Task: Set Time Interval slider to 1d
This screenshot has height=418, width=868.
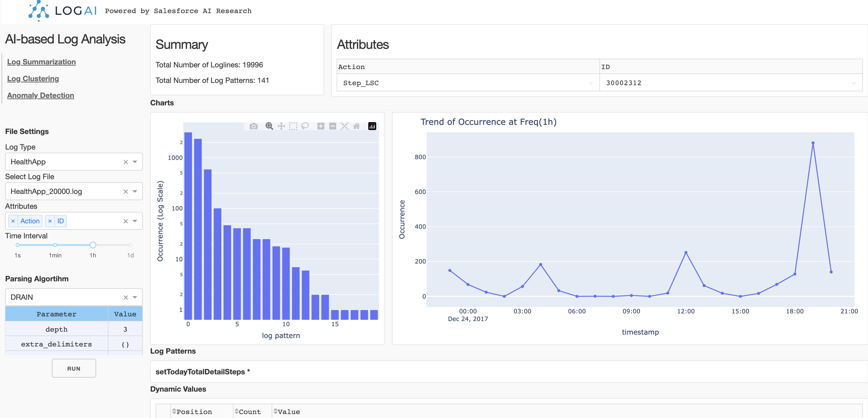Action: pos(130,245)
